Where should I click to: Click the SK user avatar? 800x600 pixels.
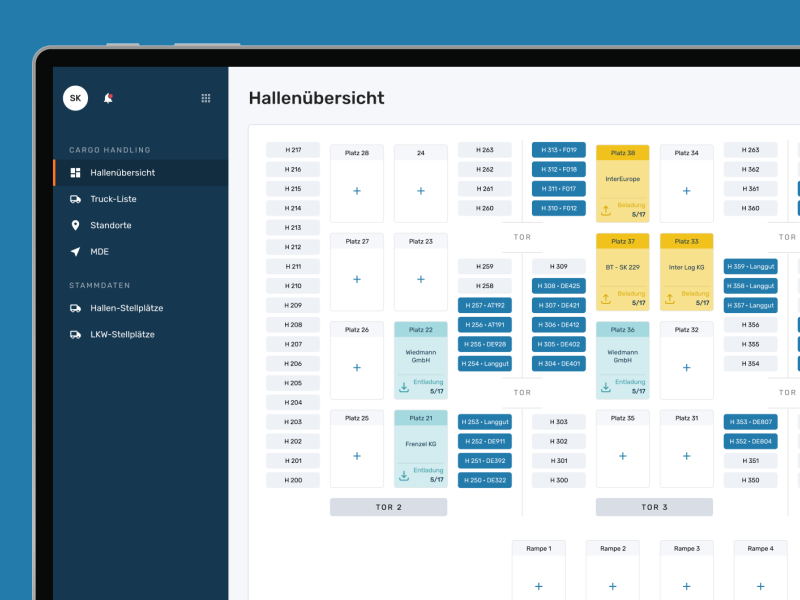pyautogui.click(x=75, y=98)
